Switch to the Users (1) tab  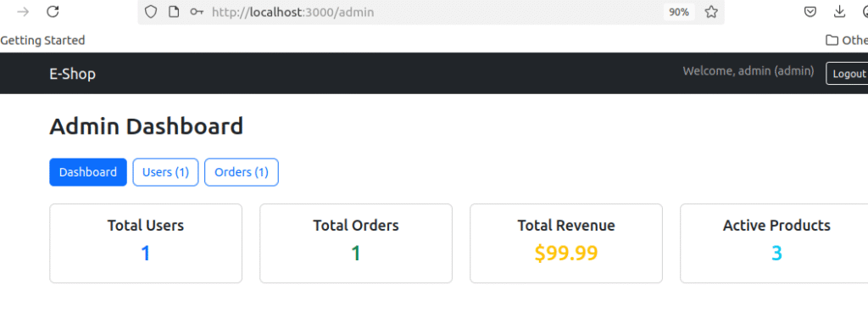coord(165,172)
